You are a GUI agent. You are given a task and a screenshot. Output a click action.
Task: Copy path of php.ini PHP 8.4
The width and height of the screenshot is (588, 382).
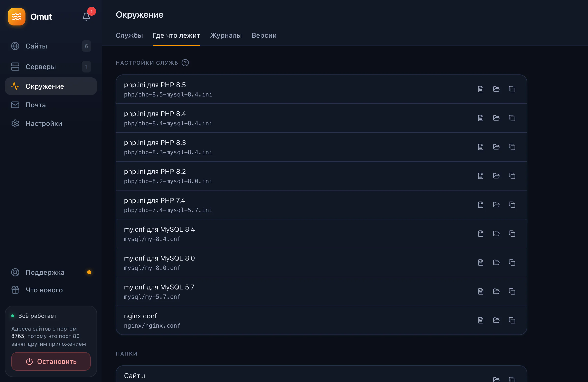[512, 118]
